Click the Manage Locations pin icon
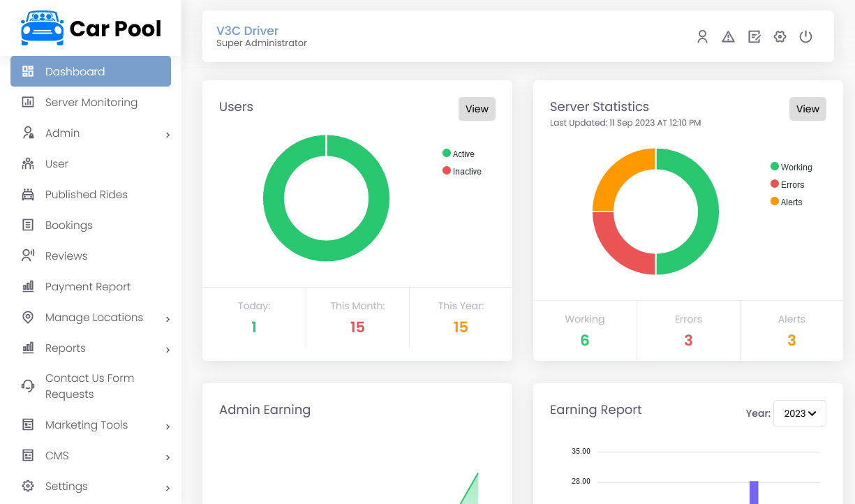855x504 pixels. [28, 317]
